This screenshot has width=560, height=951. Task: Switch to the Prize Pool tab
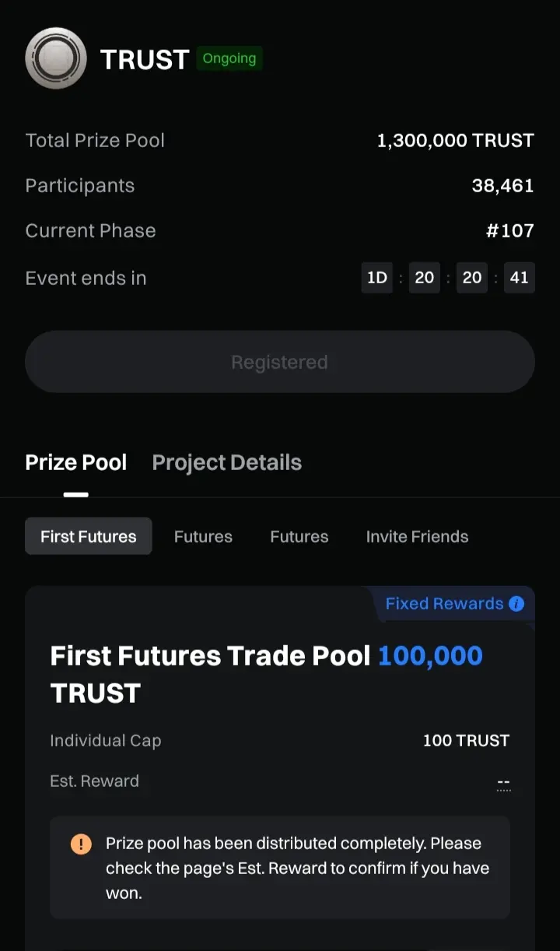click(75, 462)
